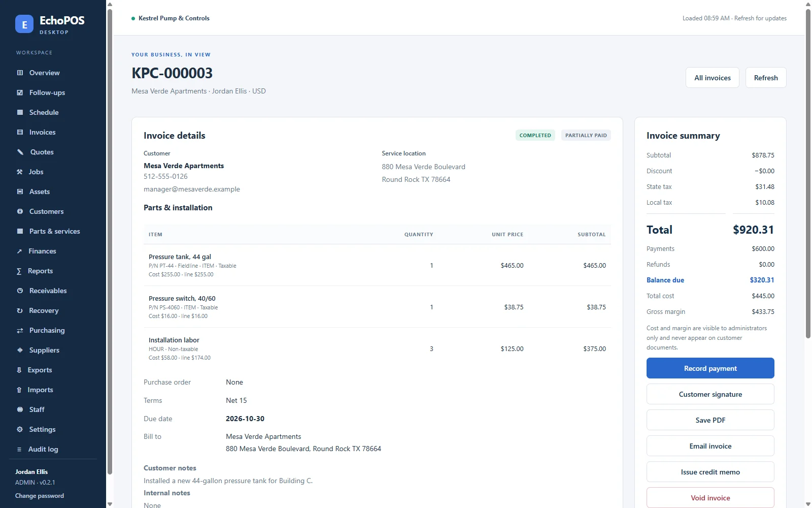Click the COMPLETED status badge

pos(535,136)
